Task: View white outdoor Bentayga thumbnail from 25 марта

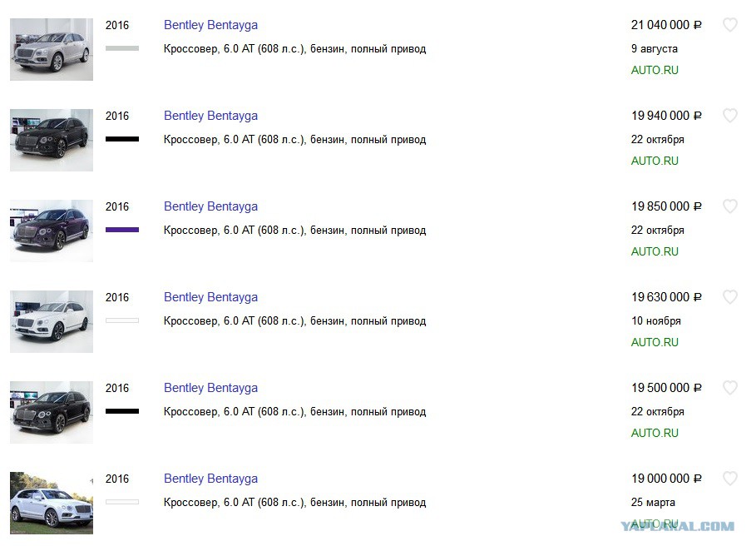Action: click(52, 503)
